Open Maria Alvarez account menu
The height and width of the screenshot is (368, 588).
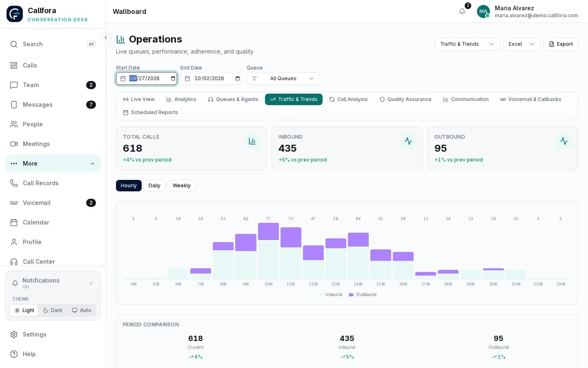click(x=527, y=11)
